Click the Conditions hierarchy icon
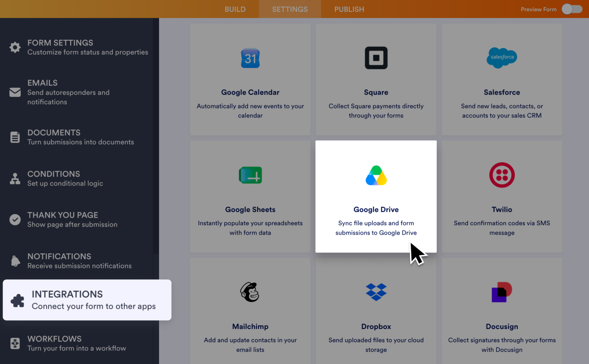Image resolution: width=589 pixels, height=364 pixels. point(15,179)
